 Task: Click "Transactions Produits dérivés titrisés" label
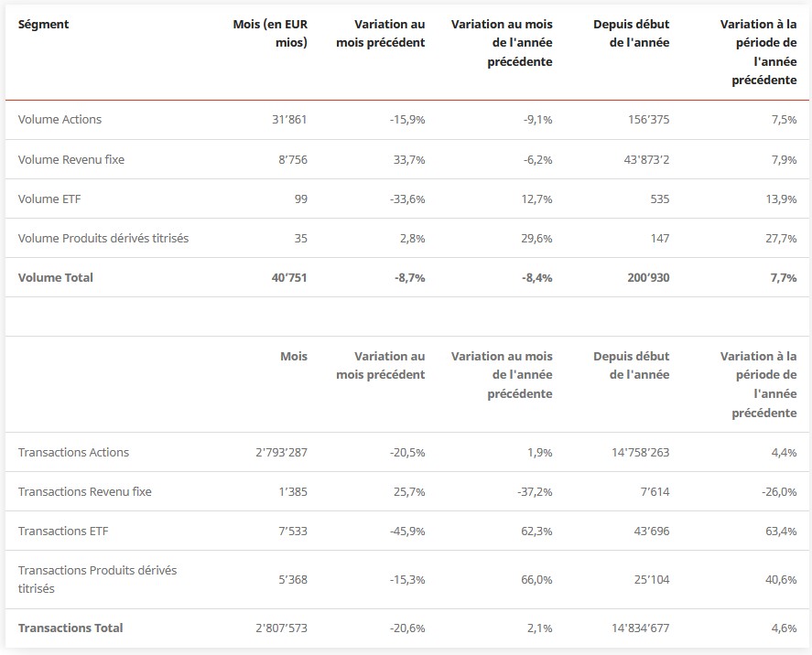click(98, 579)
